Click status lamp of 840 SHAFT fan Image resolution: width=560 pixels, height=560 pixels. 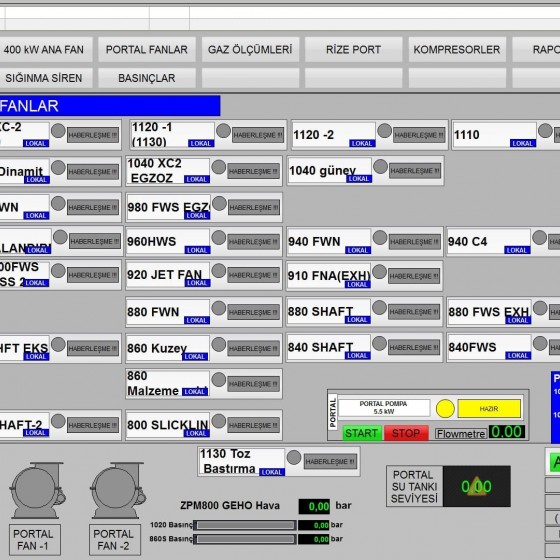pos(379,344)
